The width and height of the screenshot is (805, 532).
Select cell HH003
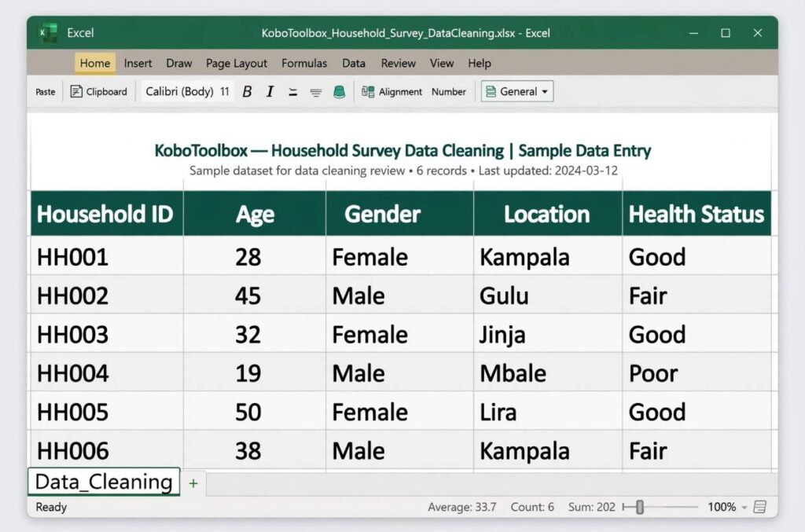coord(107,334)
